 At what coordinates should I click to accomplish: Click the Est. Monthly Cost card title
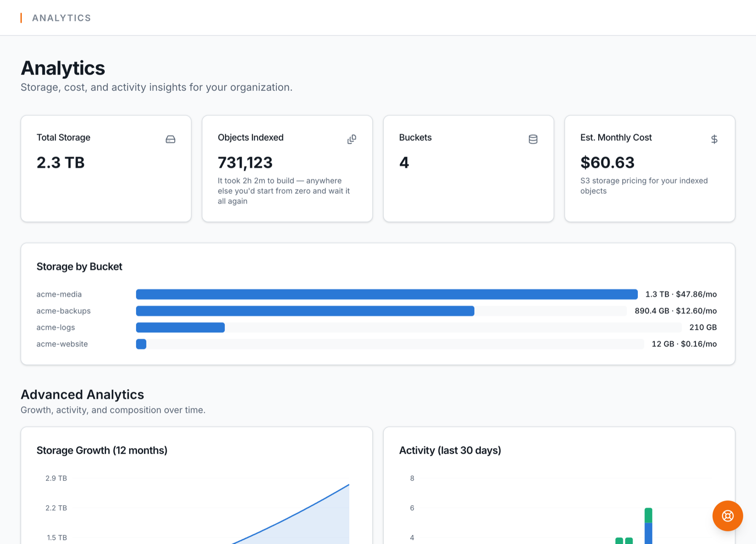tap(616, 138)
